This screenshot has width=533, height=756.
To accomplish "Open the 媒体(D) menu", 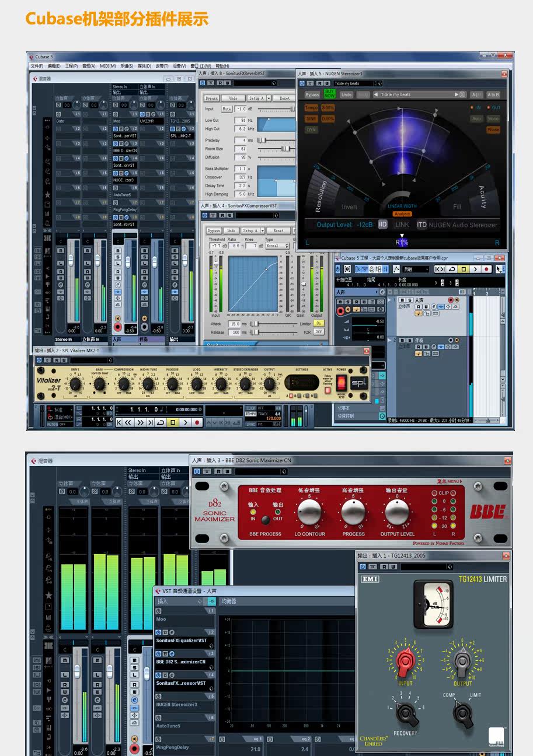I will 144,66.
